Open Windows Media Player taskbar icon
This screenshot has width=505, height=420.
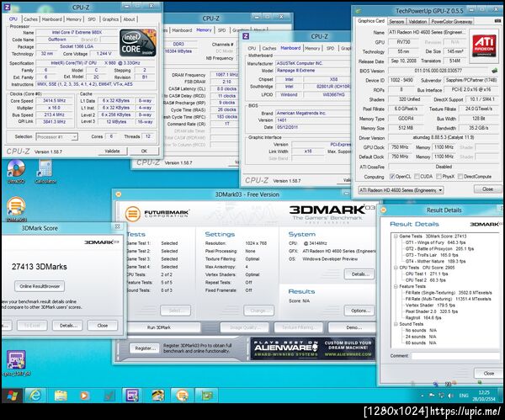84,396
